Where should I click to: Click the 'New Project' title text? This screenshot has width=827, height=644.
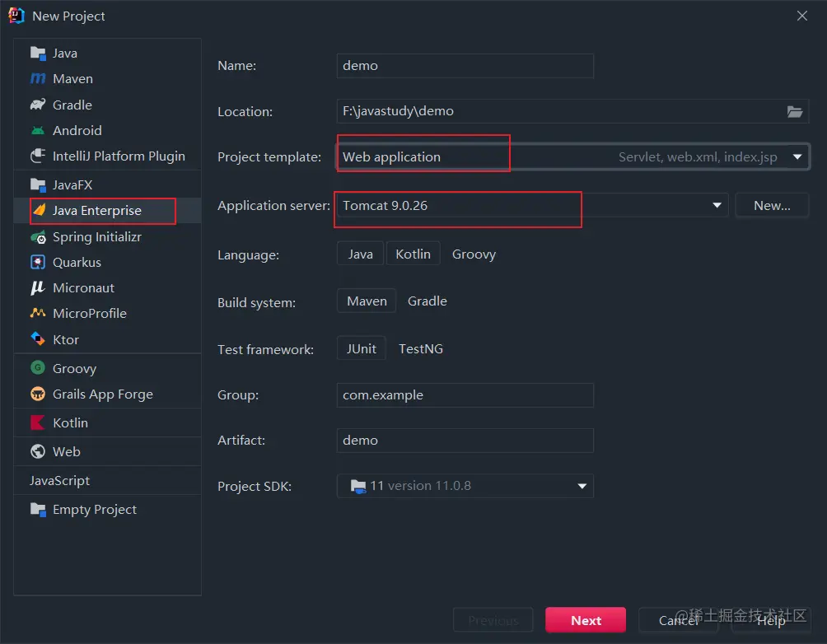click(x=68, y=16)
